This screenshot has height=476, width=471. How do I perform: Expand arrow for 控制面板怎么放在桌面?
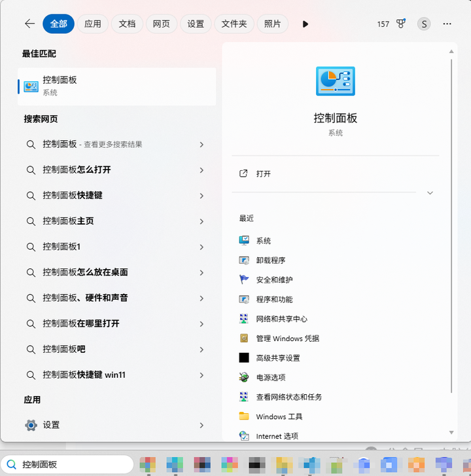pos(201,272)
